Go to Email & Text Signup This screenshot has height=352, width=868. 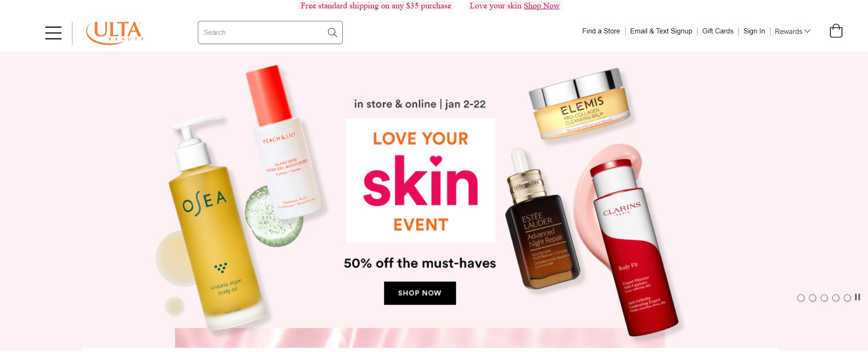point(661,31)
